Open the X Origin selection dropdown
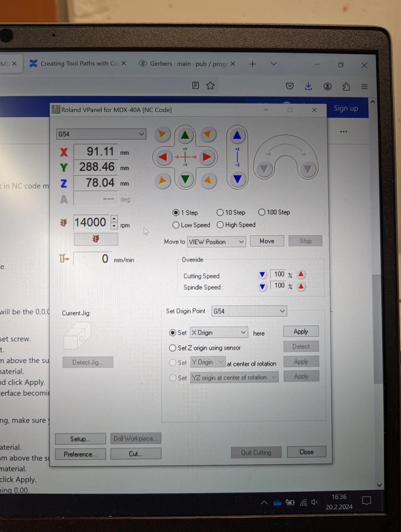The image size is (401, 532). coord(219,332)
